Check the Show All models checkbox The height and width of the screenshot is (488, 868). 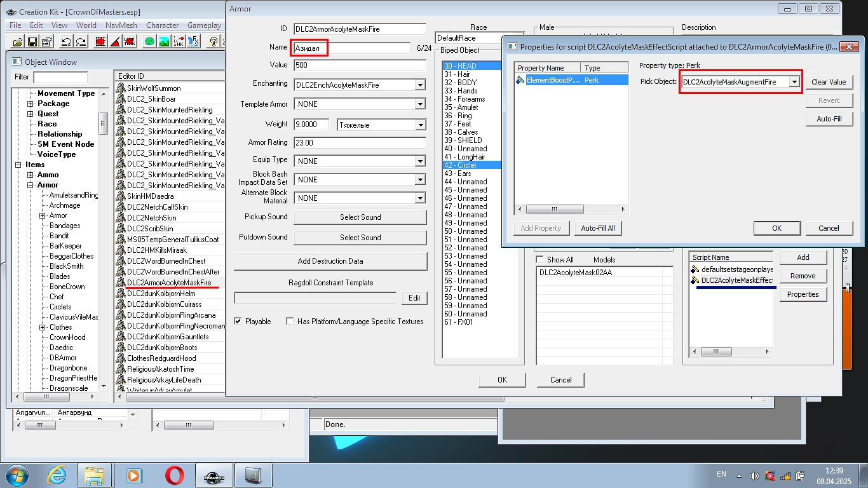[539, 260]
